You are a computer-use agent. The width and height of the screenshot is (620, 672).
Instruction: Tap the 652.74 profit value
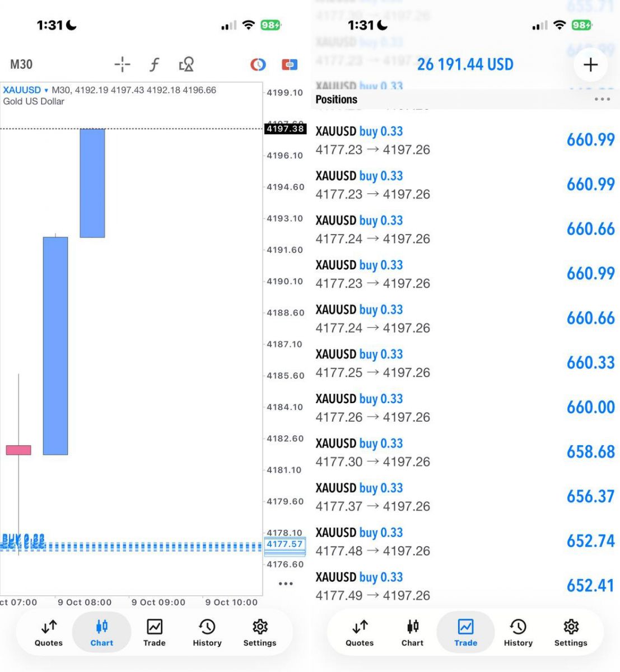(590, 541)
